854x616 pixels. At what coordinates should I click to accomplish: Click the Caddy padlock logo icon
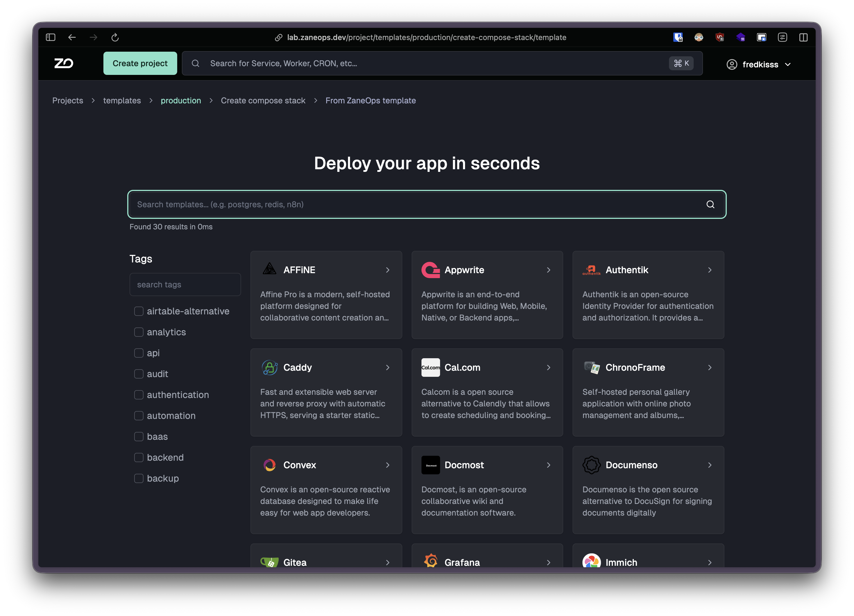[x=270, y=367]
